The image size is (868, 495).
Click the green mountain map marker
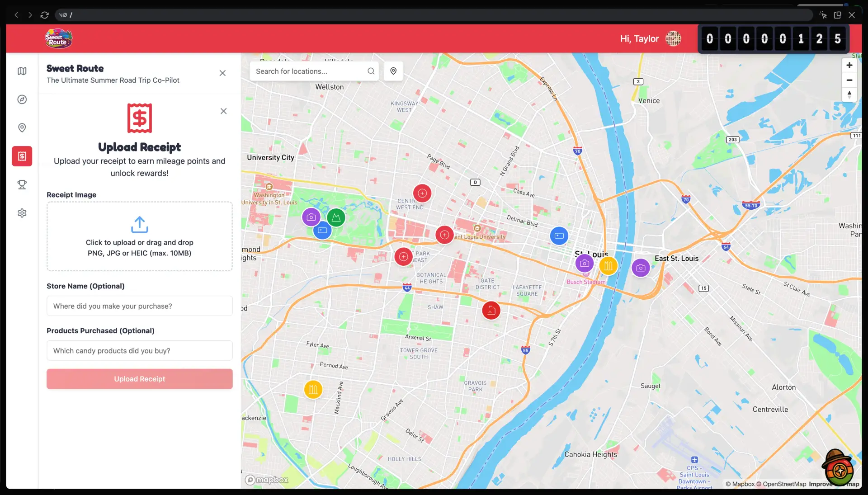336,217
